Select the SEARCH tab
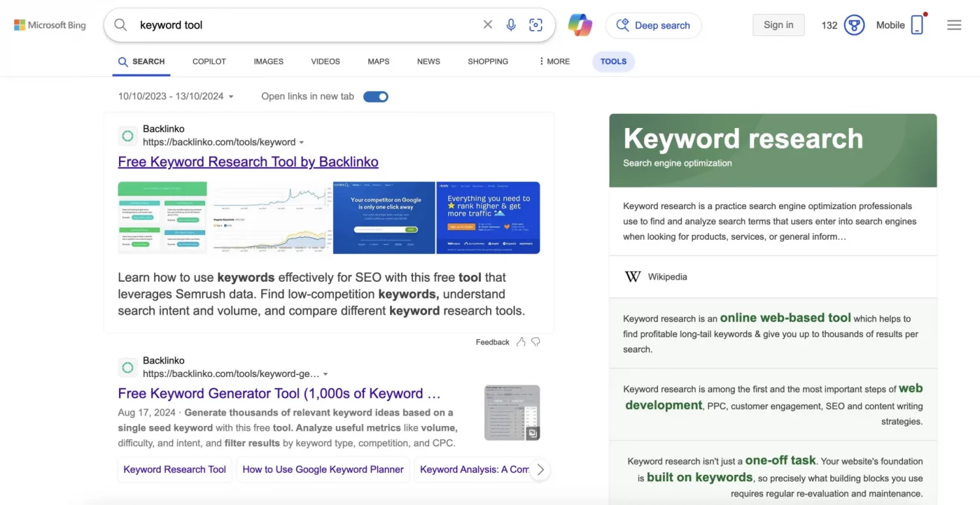980x505 pixels. coord(141,61)
